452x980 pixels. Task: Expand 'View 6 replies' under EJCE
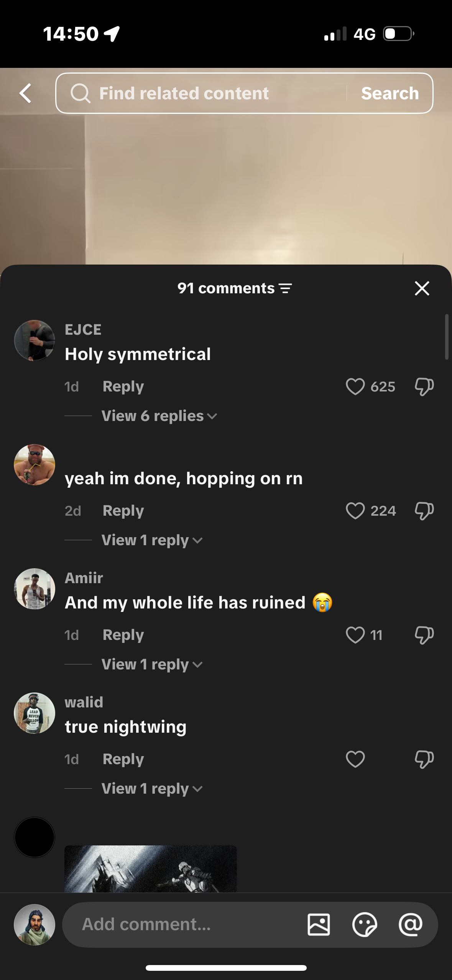pyautogui.click(x=159, y=416)
